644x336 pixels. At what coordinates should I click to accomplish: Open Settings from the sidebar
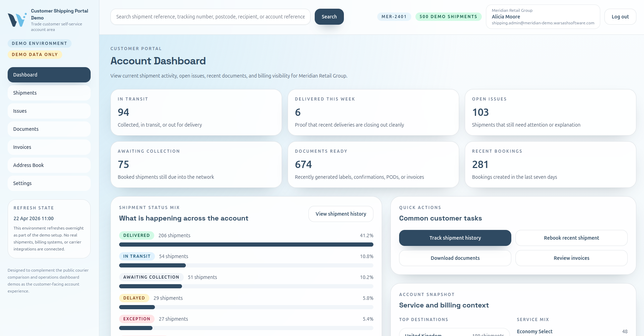click(x=49, y=183)
